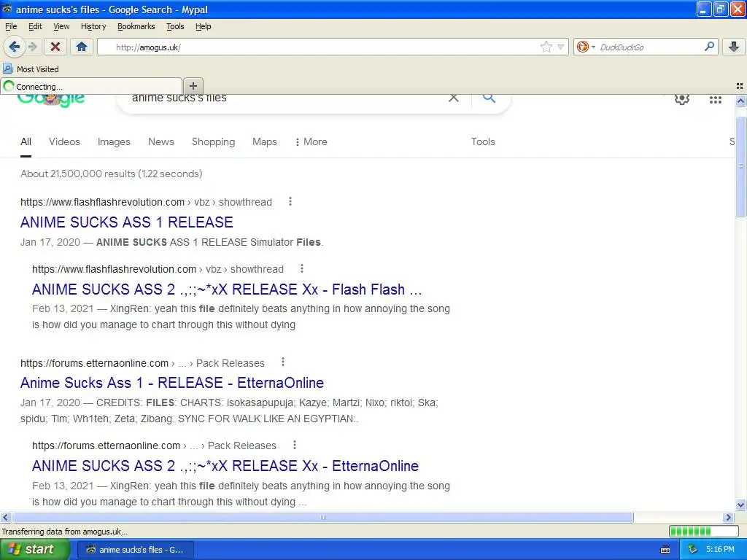
Task: Click the 'About 21,500,000 results' text
Action: click(111, 174)
